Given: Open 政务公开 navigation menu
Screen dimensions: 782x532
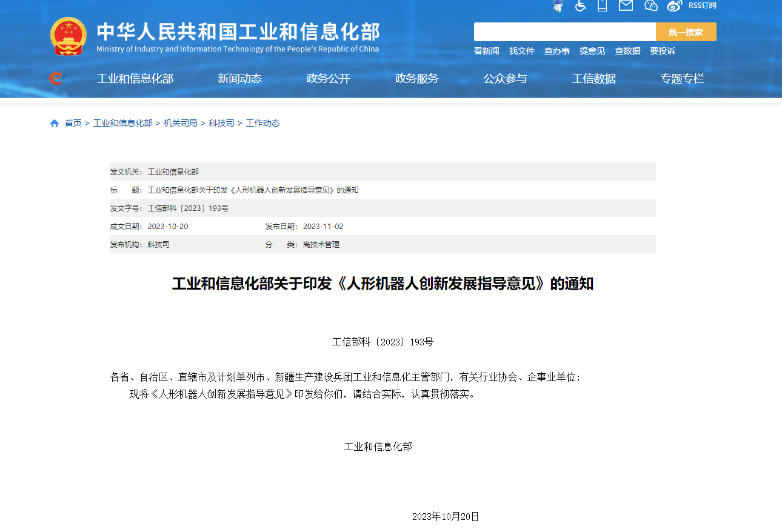Looking at the screenshot, I should tap(328, 78).
